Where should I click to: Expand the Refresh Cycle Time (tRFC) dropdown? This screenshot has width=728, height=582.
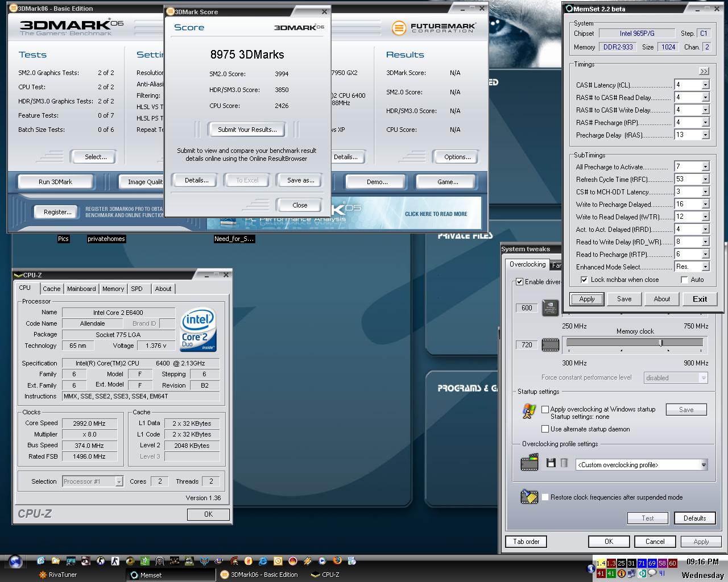[x=705, y=180]
